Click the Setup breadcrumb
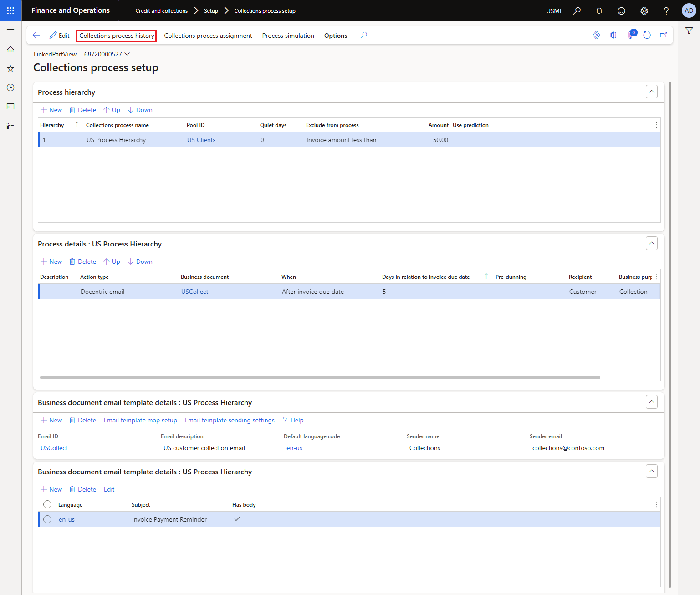Viewport: 700px width, 595px height. click(x=211, y=11)
